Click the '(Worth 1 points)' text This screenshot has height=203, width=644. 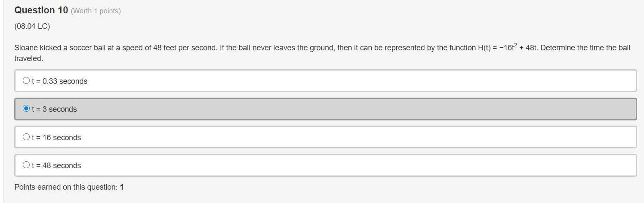click(x=96, y=11)
